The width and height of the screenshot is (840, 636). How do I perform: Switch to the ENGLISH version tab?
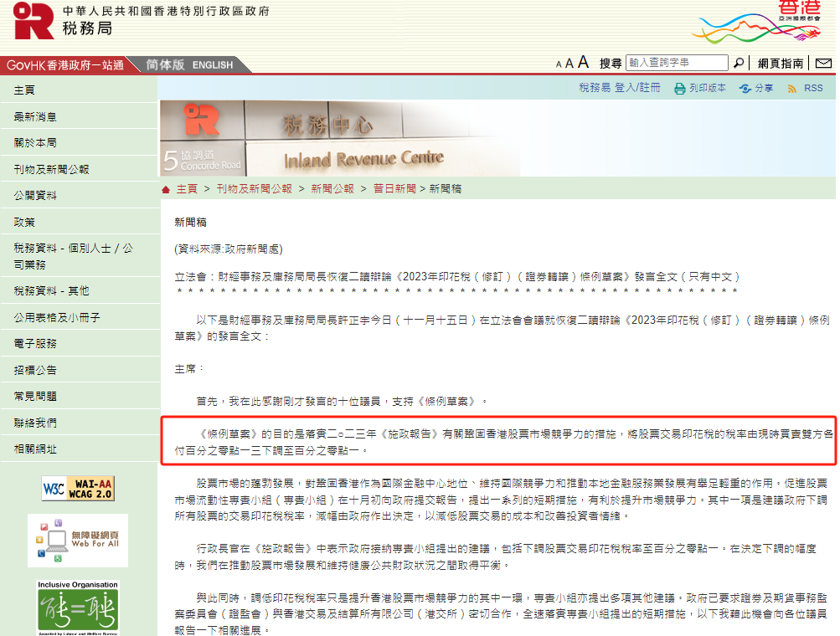212,64
